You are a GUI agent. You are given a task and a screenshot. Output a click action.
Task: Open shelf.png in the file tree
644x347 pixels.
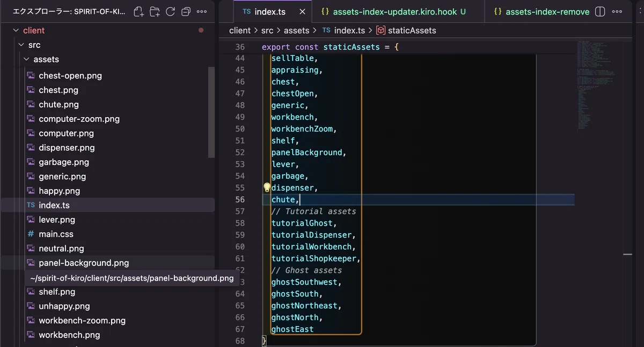(x=57, y=292)
